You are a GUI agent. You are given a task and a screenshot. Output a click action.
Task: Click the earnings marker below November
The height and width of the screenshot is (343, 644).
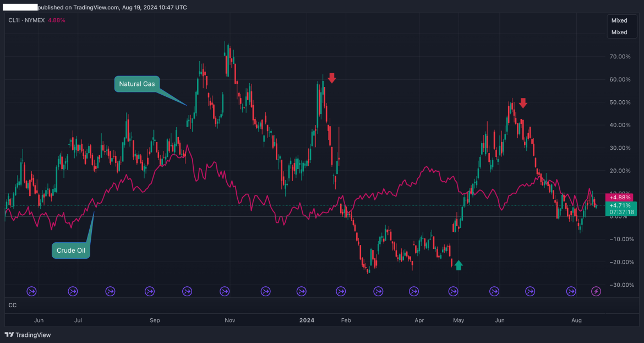(225, 291)
